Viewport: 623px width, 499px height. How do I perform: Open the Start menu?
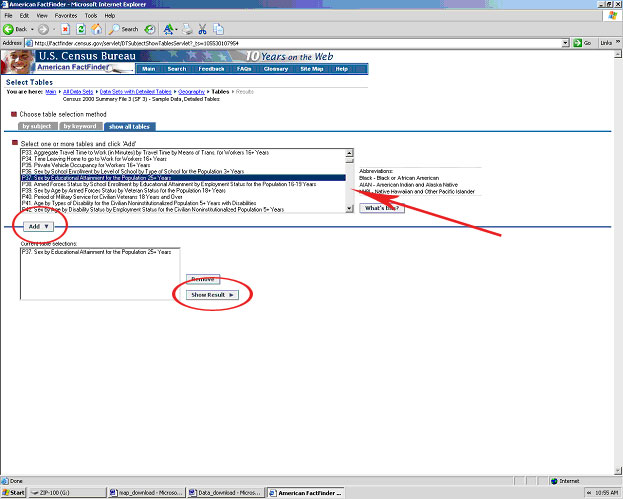click(13, 493)
